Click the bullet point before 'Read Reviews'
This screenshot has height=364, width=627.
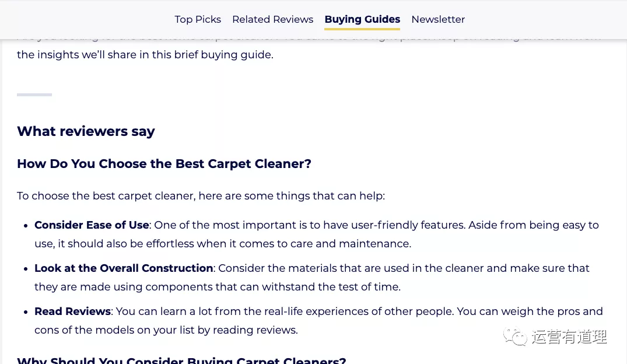(26, 312)
